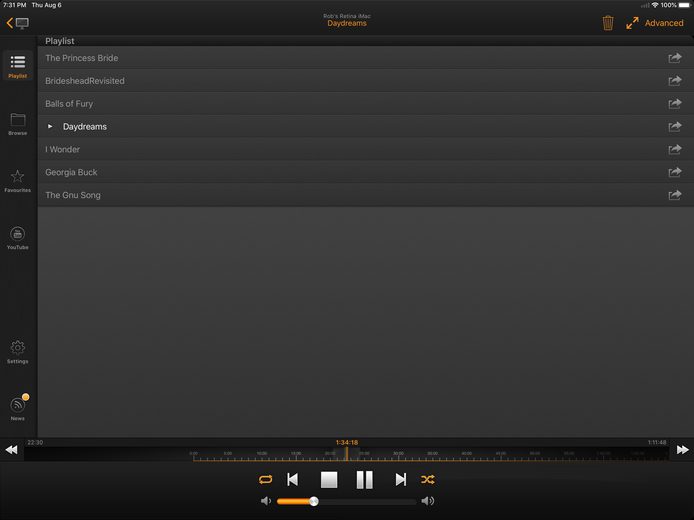This screenshot has width=694, height=520.
Task: Click the Daydreams title in the header
Action: tap(347, 23)
